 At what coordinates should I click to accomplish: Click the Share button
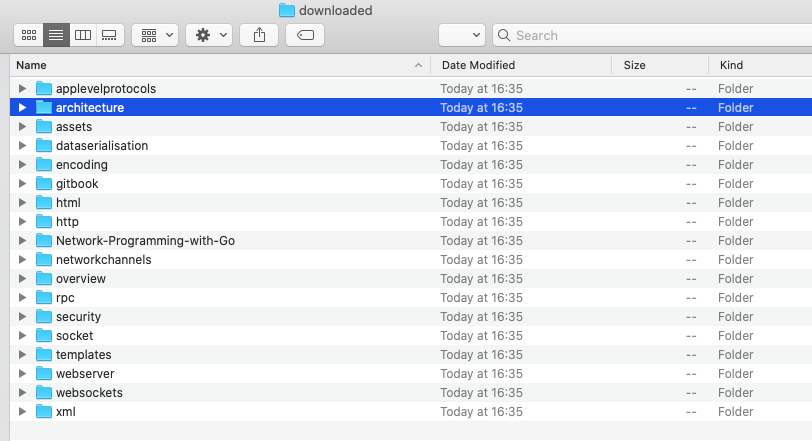tap(259, 35)
